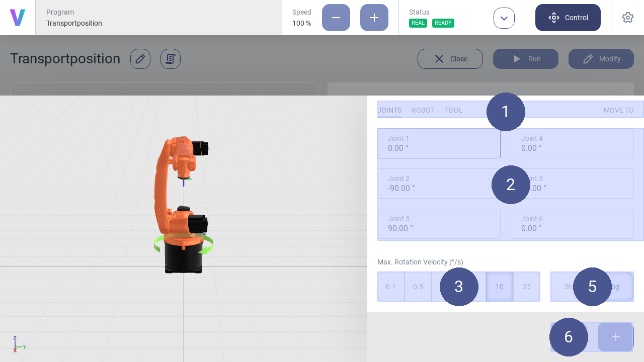This screenshot has width=644, height=362.
Task: Open the settings gear
Action: (x=627, y=18)
